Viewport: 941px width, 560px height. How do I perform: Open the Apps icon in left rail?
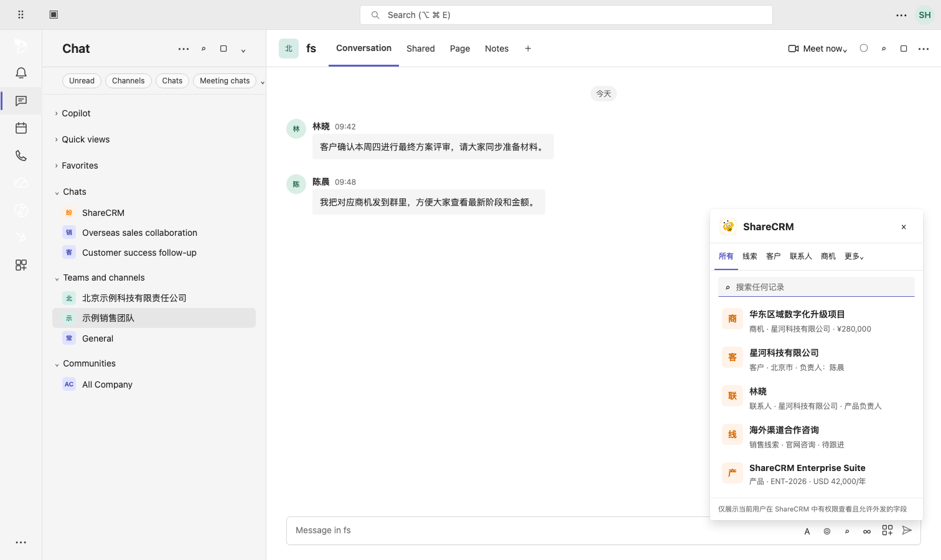click(x=21, y=265)
